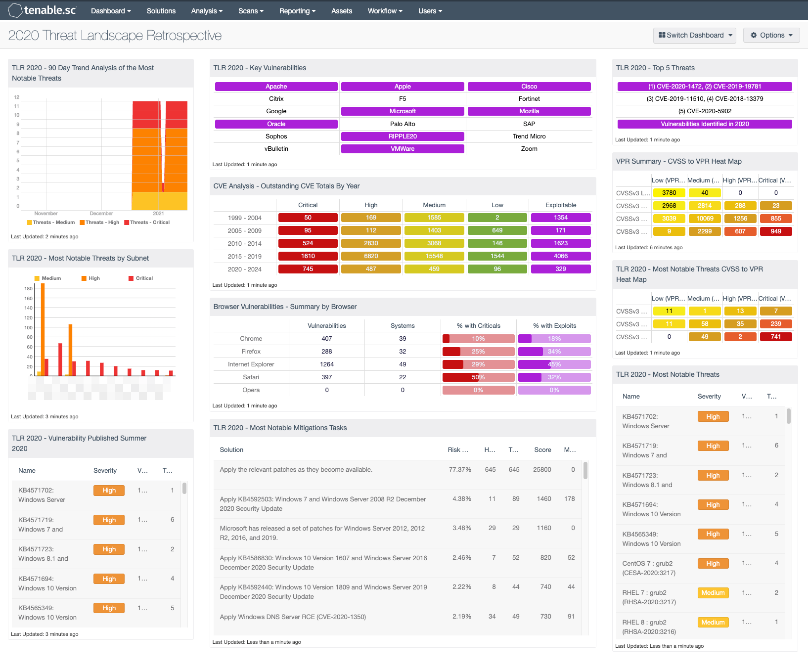Open the Solutions page
The image size is (808, 672).
click(161, 11)
